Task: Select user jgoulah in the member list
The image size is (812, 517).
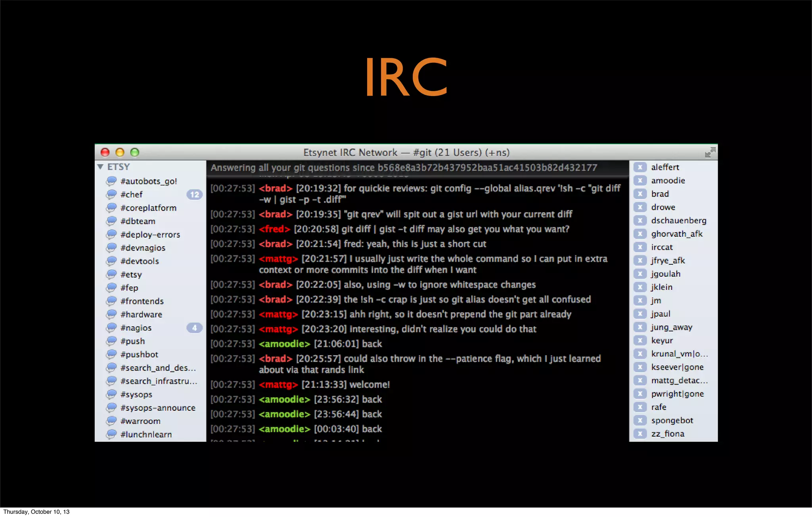Action: tap(666, 274)
